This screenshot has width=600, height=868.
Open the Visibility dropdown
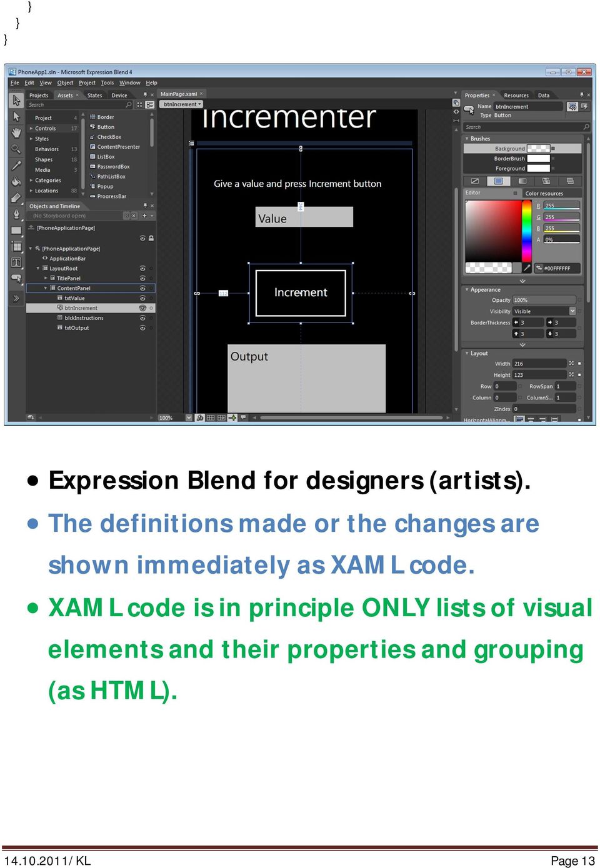point(572,311)
